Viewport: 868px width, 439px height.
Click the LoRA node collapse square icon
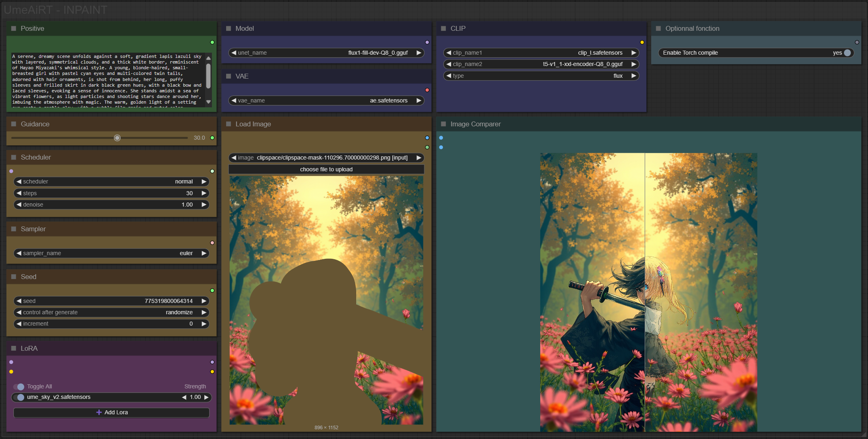tap(13, 348)
